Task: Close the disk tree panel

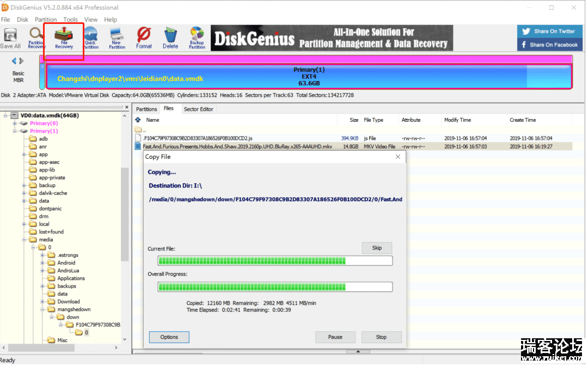Action: coord(127,107)
